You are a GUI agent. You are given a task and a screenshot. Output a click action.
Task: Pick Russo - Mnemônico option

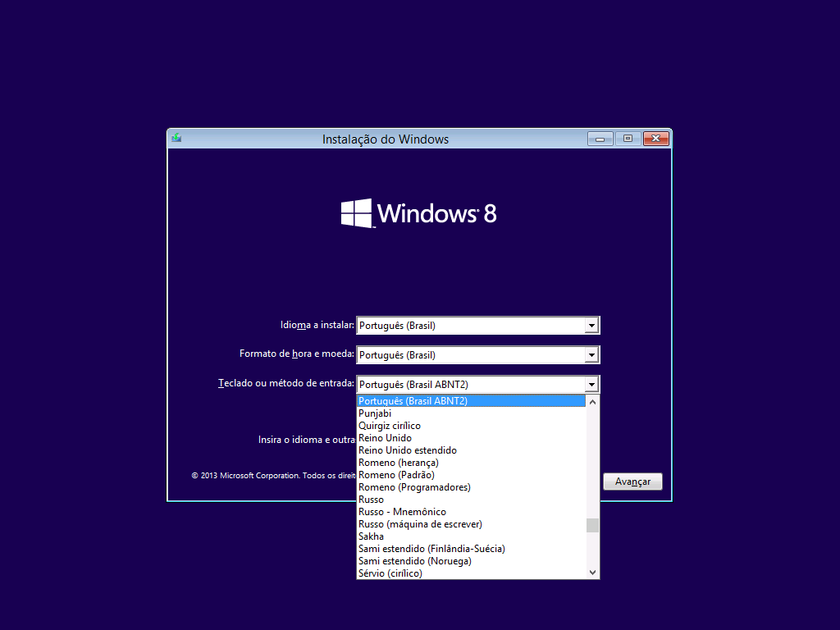pos(471,512)
